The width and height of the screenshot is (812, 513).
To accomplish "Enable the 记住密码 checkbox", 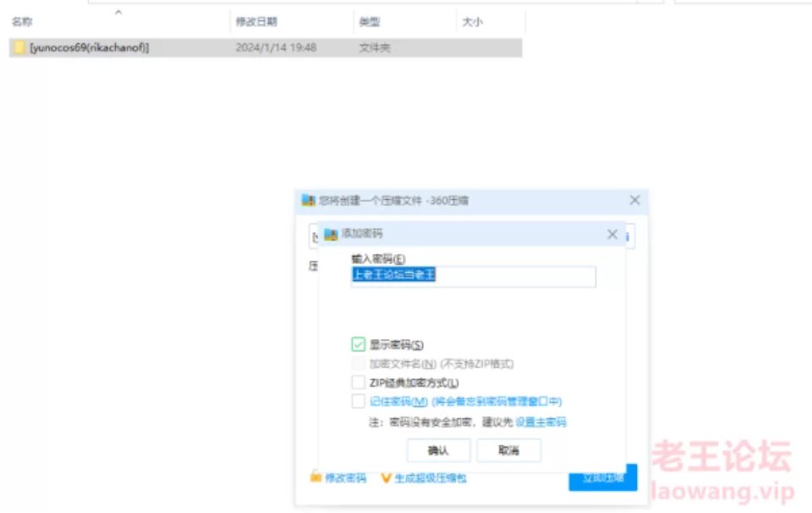I will 358,401.
